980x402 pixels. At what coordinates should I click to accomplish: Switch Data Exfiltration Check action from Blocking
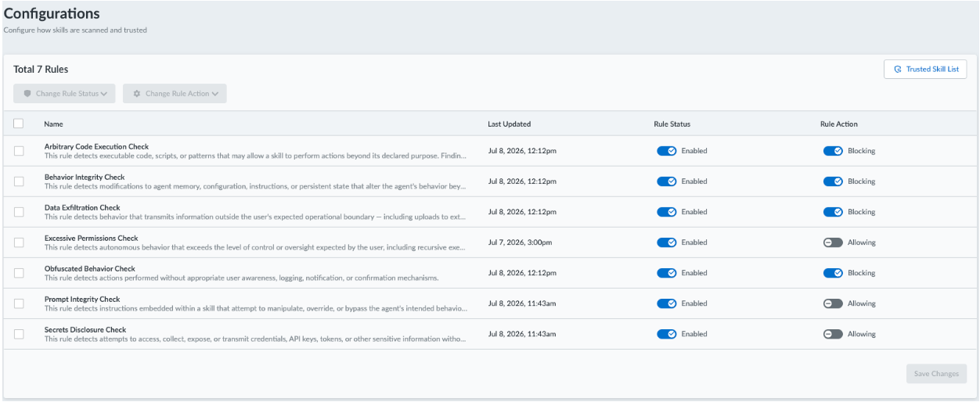(x=833, y=212)
